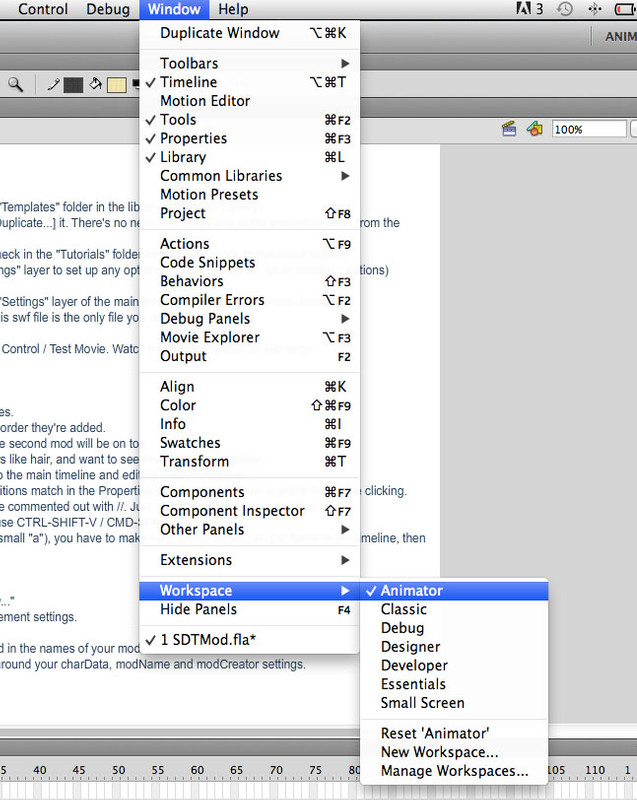637x800 pixels.
Task: Open the Help menu
Action: click(233, 9)
